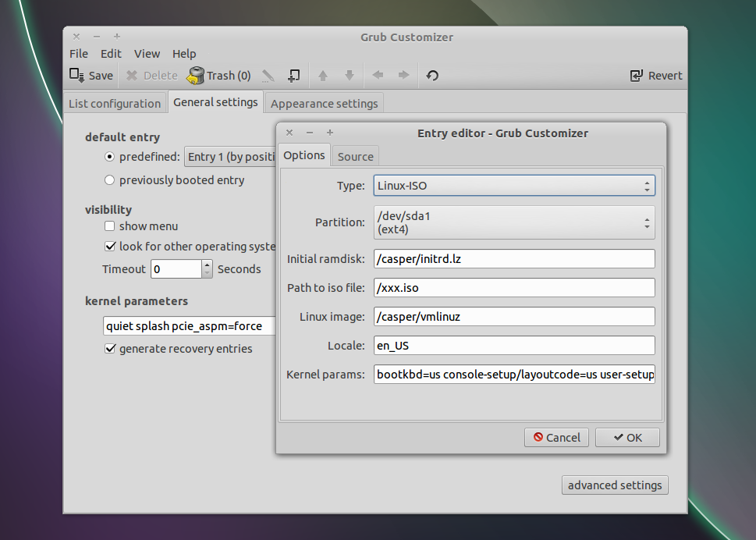
Task: Open Trash (0) in the toolbar
Action: (x=219, y=76)
